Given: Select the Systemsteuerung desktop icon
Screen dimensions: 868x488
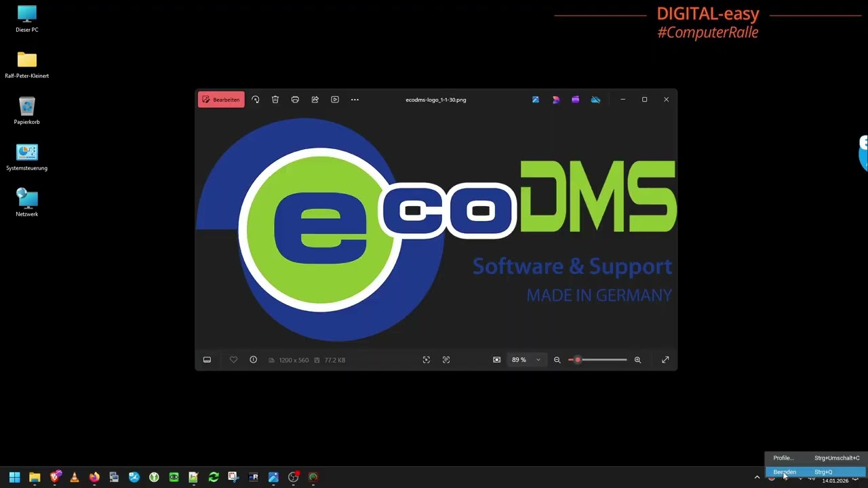Looking at the screenshot, I should pos(27,157).
